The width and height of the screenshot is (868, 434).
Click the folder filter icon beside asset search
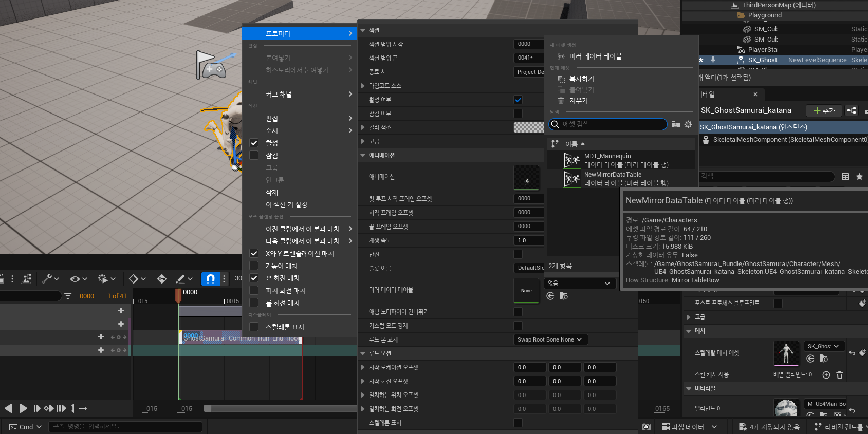click(x=676, y=124)
